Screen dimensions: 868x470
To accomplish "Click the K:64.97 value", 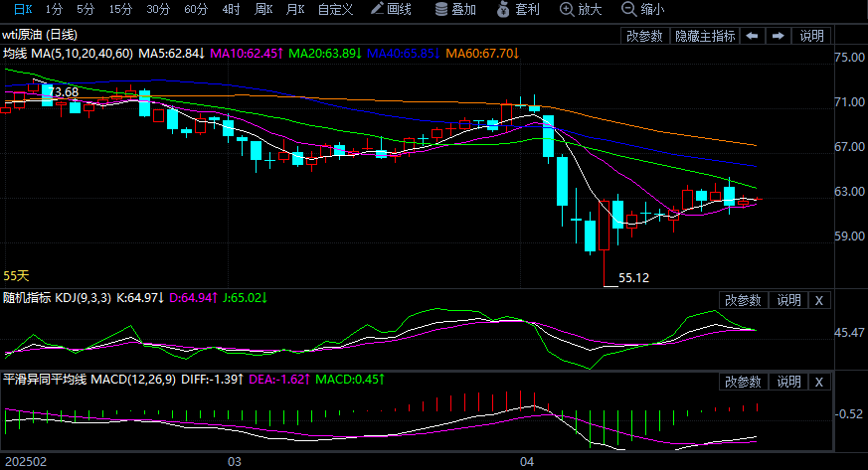I will tap(140, 298).
